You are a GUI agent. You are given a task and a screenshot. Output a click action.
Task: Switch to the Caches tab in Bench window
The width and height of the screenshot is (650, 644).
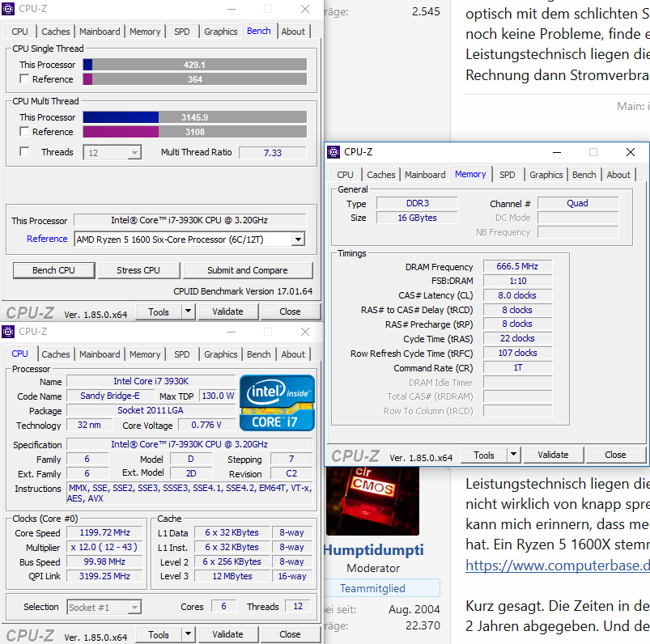[x=56, y=32]
